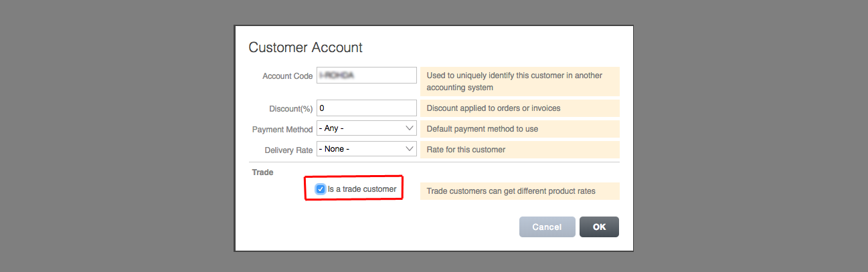Click the Payment Method dropdown chevron arrow
Screen dimensions: 868x272
tap(410, 128)
